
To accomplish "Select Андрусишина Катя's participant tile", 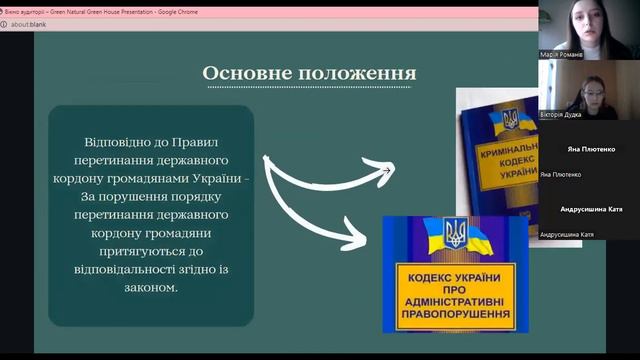I will pyautogui.click(x=589, y=210).
